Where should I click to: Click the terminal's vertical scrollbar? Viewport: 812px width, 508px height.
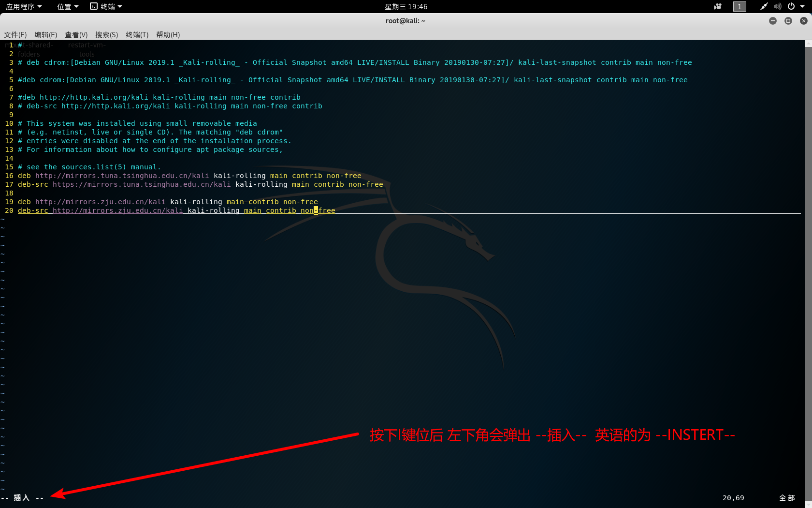(809, 274)
